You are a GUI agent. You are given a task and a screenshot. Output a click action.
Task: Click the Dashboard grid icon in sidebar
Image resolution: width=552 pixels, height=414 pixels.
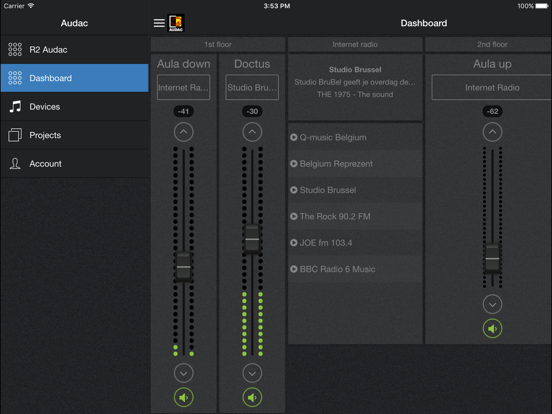click(15, 78)
